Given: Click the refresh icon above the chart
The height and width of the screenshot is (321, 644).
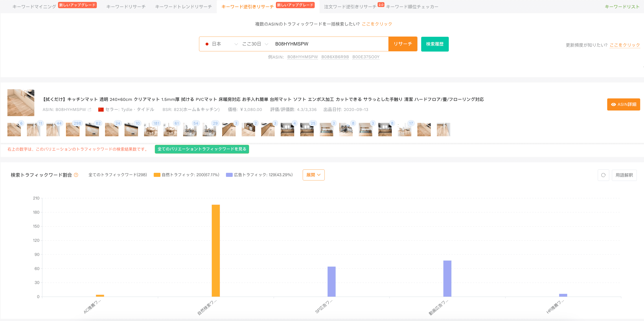Looking at the screenshot, I should 603,175.
